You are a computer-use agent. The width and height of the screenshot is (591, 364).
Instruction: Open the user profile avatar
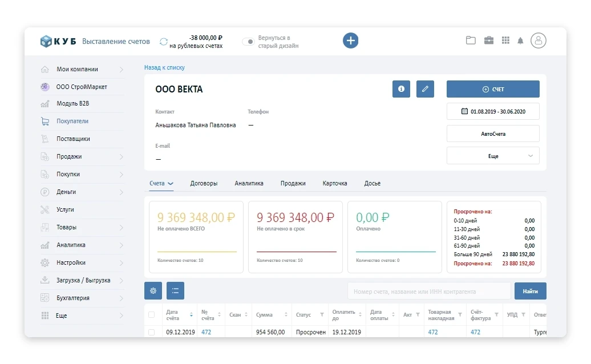538,41
